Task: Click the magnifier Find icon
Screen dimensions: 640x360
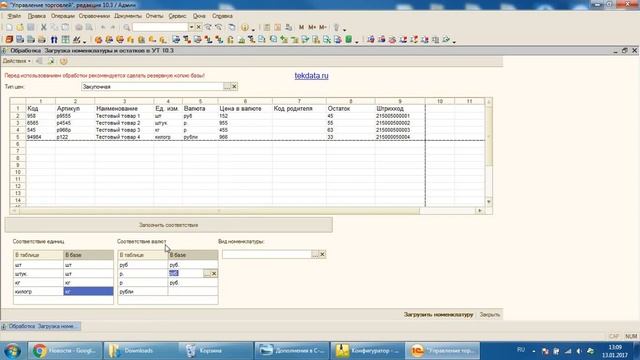Action: [x=127, y=27]
